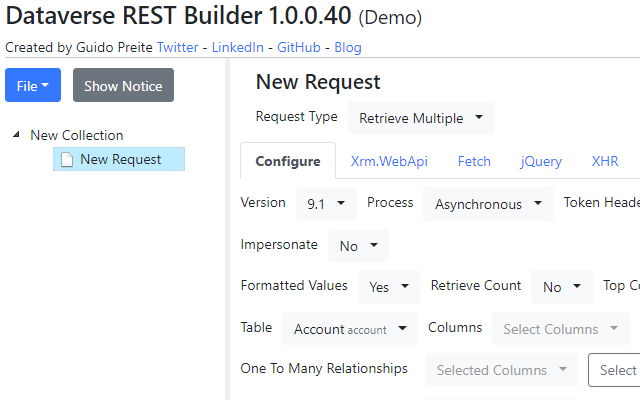Screen dimensions: 640x400
Task: Open the Request Type dropdown
Action: [421, 118]
